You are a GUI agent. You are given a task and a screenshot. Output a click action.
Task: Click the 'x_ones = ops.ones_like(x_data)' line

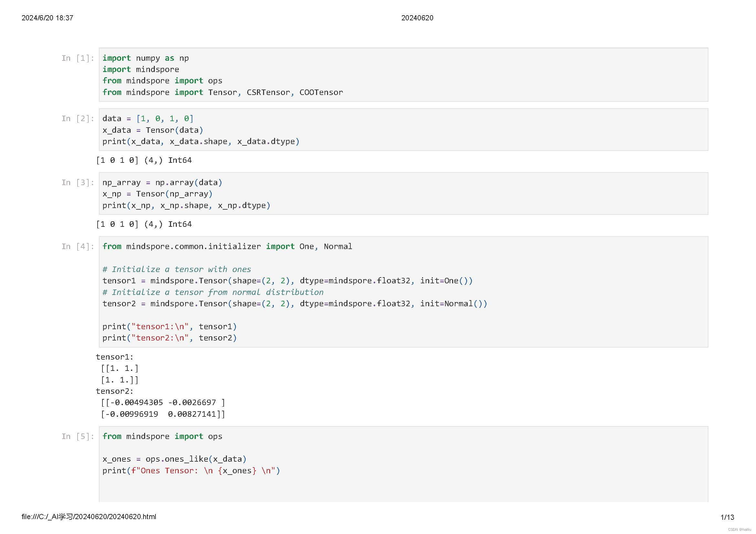174,459
